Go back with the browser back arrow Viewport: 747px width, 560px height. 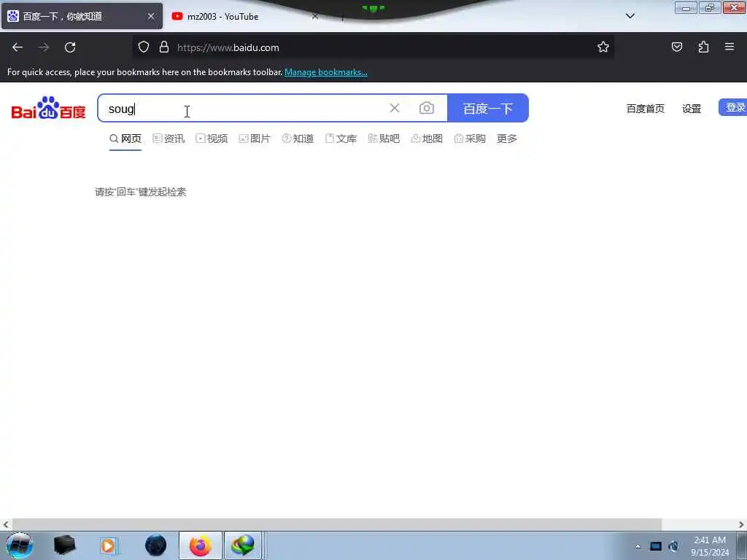point(18,47)
